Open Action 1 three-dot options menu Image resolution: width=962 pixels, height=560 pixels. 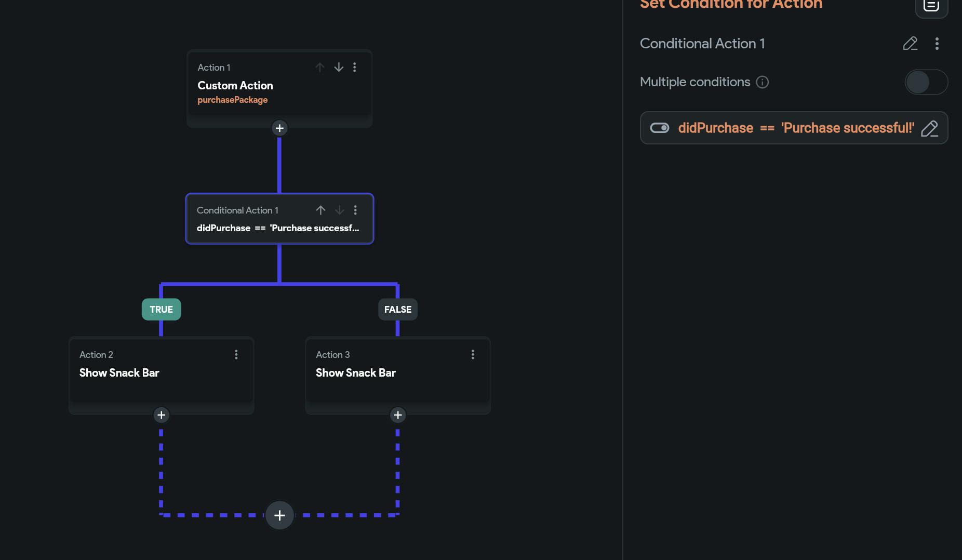click(355, 68)
